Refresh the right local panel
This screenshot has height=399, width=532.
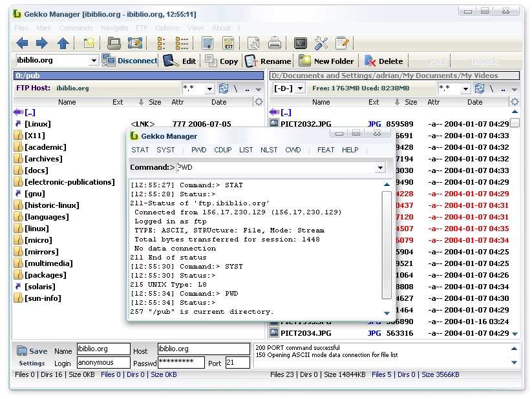tap(480, 88)
